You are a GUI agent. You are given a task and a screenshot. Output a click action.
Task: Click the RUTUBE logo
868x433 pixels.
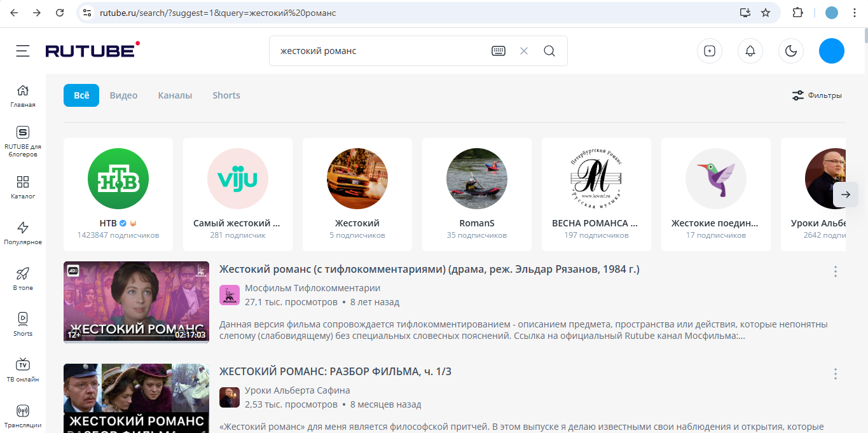pyautogui.click(x=92, y=50)
